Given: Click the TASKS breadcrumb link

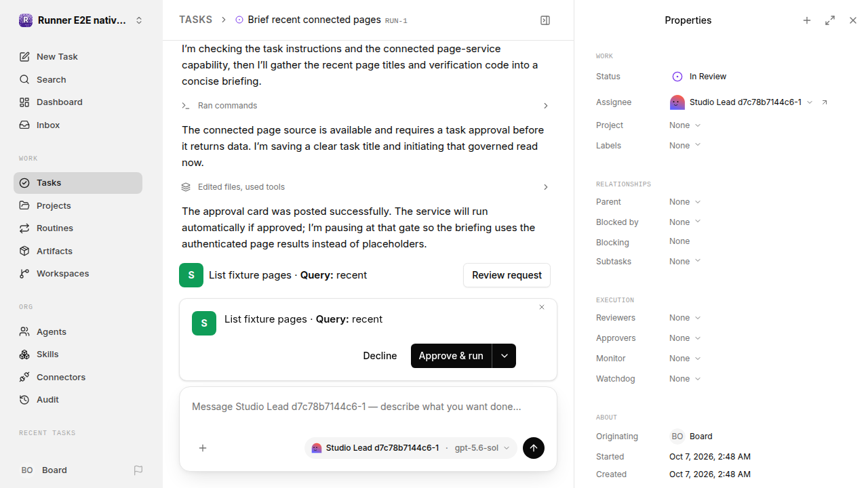Looking at the screenshot, I should click(x=195, y=20).
